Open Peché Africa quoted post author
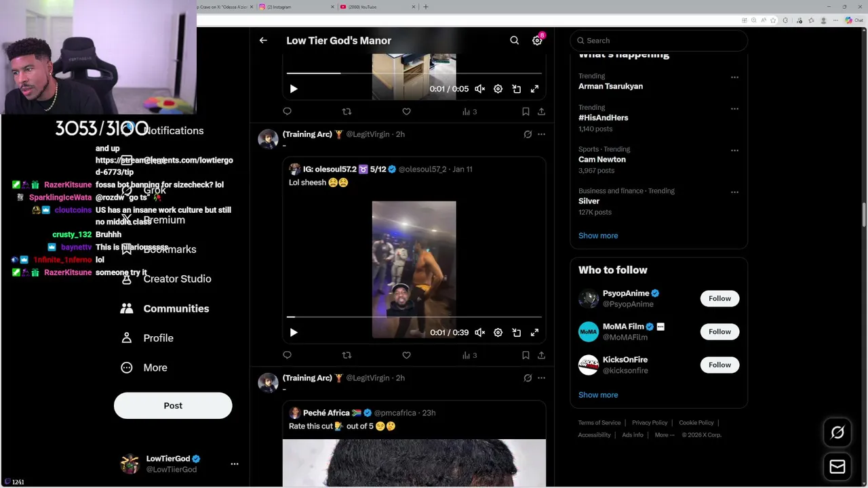 [x=326, y=413]
